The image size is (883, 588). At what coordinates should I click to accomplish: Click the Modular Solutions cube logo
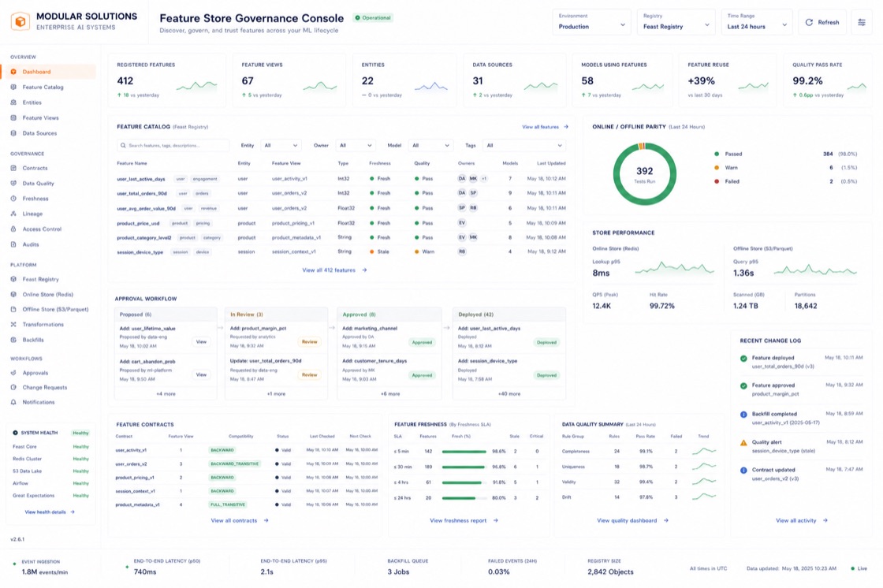coord(20,21)
